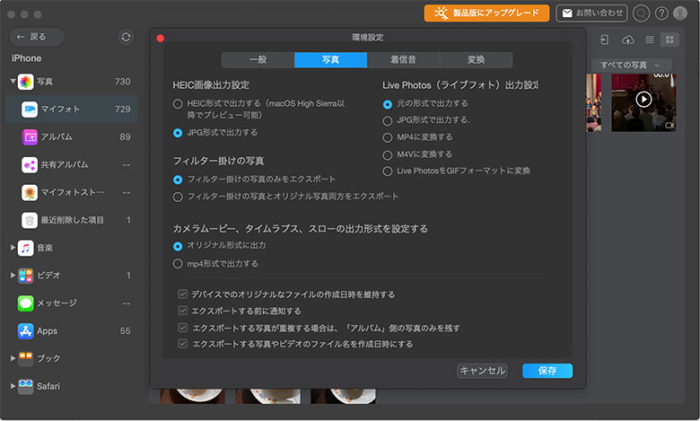Expand the ビデオ tree section arrow
This screenshot has height=421, width=700.
click(x=13, y=275)
